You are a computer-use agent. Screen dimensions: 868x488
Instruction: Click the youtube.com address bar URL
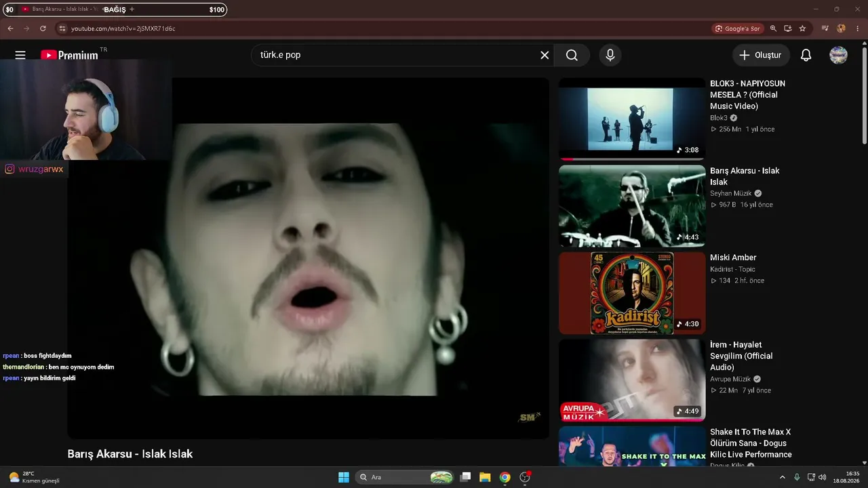pos(123,28)
